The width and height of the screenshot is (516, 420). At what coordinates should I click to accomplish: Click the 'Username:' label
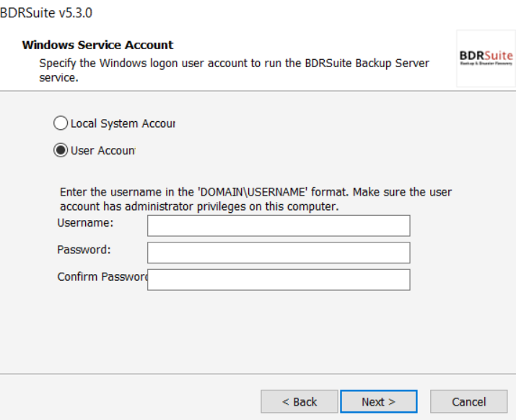click(85, 223)
